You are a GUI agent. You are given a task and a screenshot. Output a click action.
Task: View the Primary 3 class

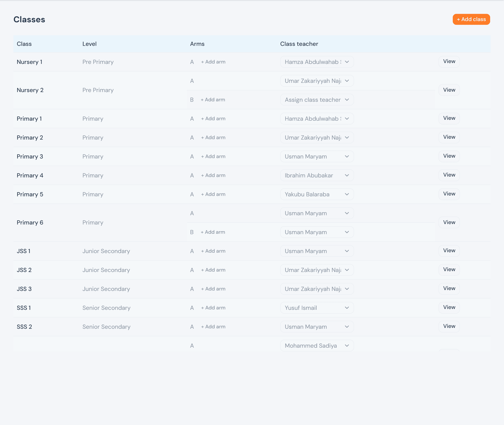(449, 156)
